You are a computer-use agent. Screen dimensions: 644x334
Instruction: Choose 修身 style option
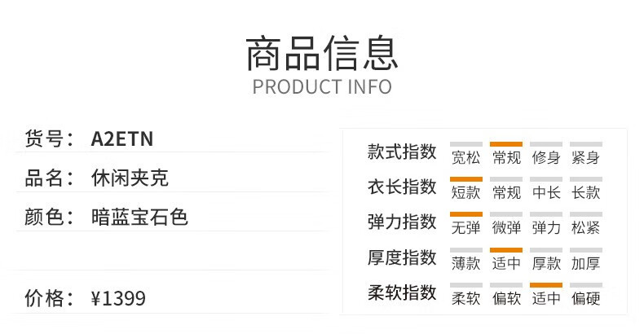tap(546, 157)
